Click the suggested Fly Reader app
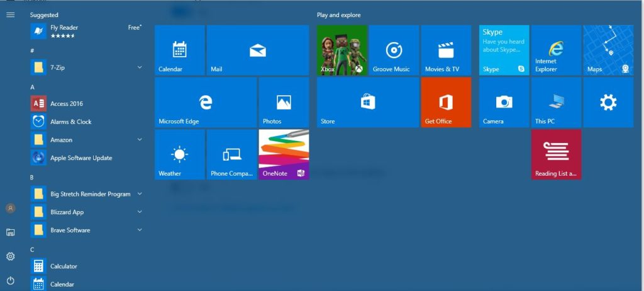The height and width of the screenshot is (291, 644). coord(86,31)
